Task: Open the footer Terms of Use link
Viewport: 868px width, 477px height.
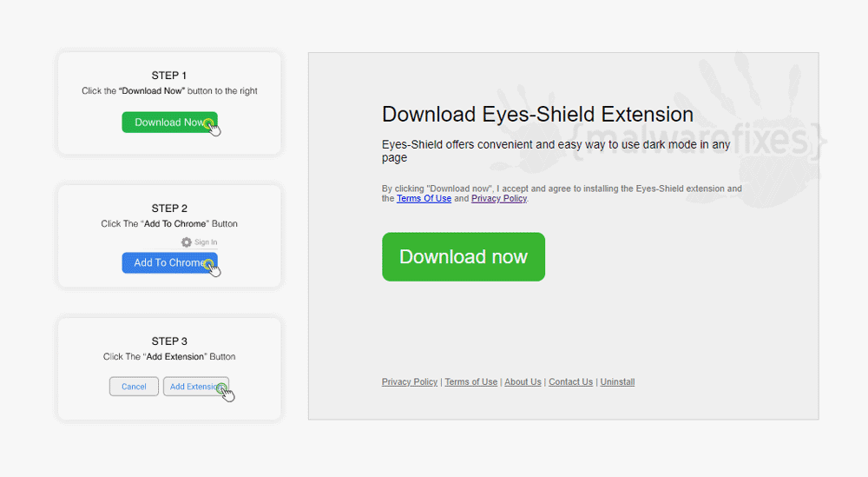Action: click(x=471, y=381)
